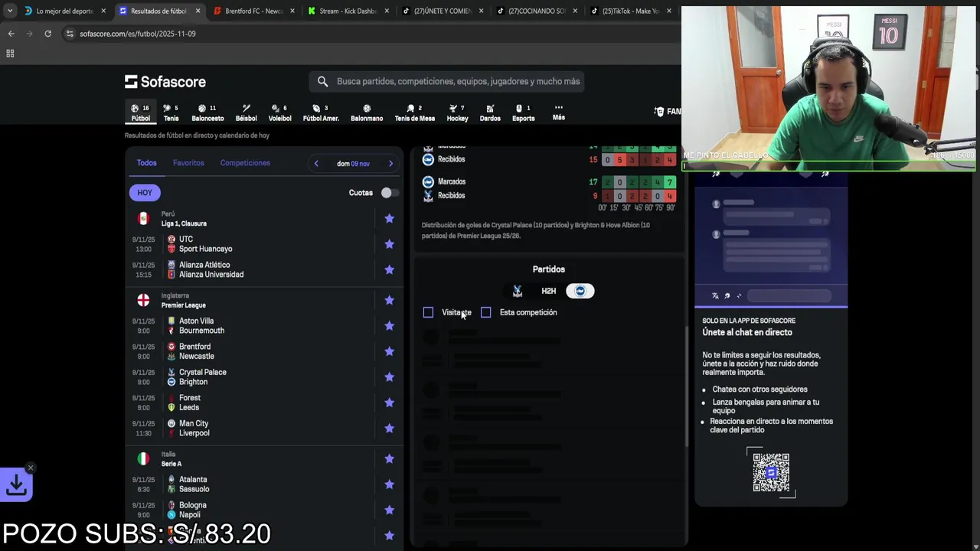Favorite the Crystal Palace vs Brighton match
Screen dimensions: 980x551
[x=389, y=377]
